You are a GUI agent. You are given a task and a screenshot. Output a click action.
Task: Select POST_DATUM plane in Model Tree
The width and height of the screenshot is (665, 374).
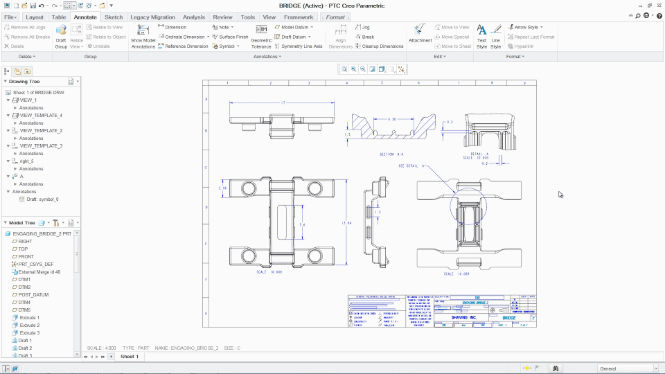[31, 295]
